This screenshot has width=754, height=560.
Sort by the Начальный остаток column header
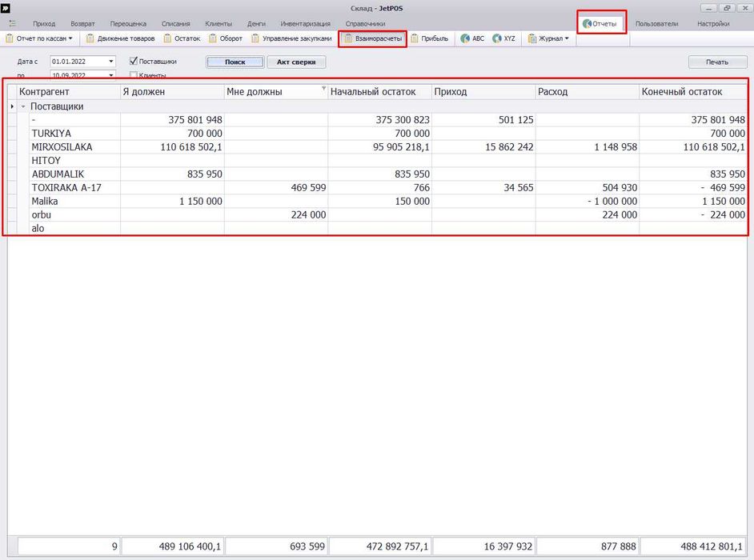pyautogui.click(x=380, y=92)
